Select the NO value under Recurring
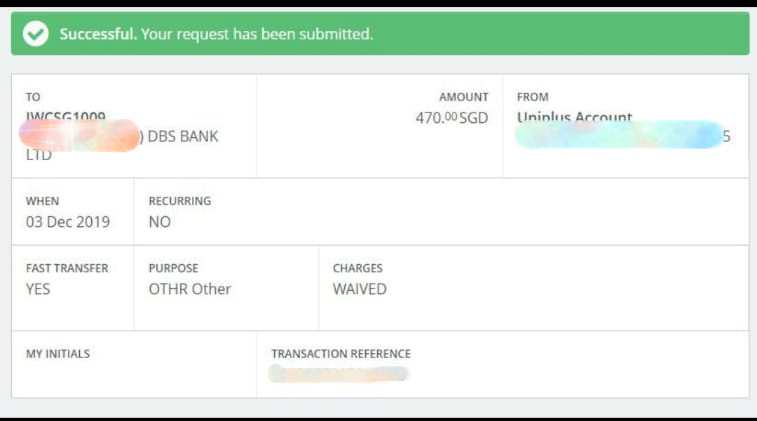Screen dimensions: 757x421 point(160,222)
